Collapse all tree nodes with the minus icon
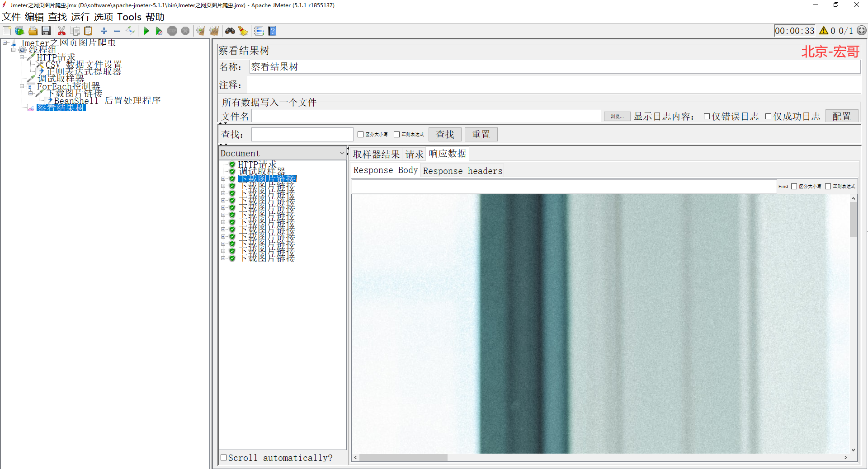This screenshot has height=469, width=868. (117, 31)
